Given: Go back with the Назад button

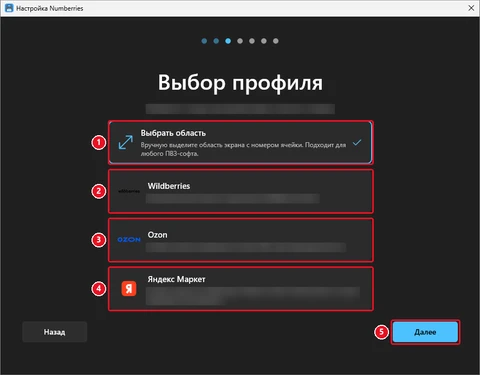Looking at the screenshot, I should (55, 332).
